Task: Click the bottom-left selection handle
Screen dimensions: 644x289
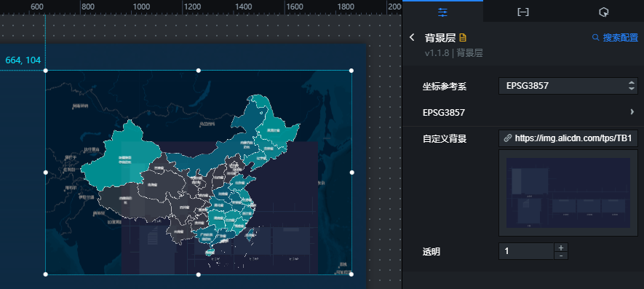Action: (46, 274)
